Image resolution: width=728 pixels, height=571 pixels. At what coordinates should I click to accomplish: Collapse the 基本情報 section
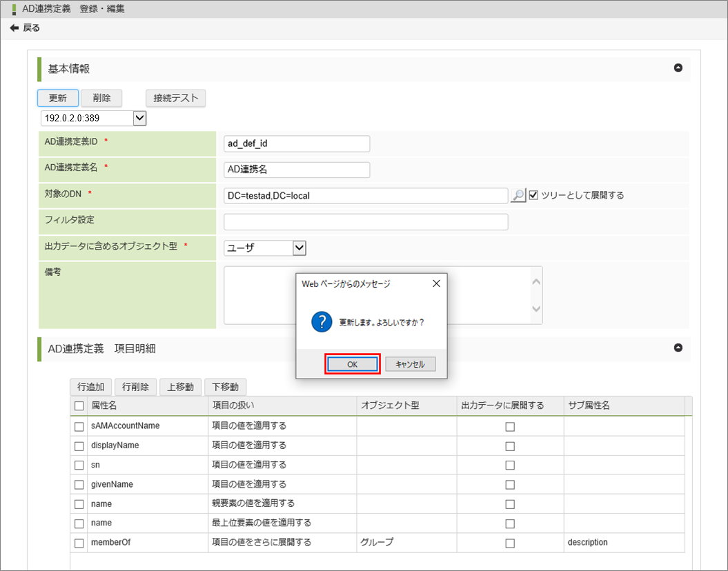678,68
